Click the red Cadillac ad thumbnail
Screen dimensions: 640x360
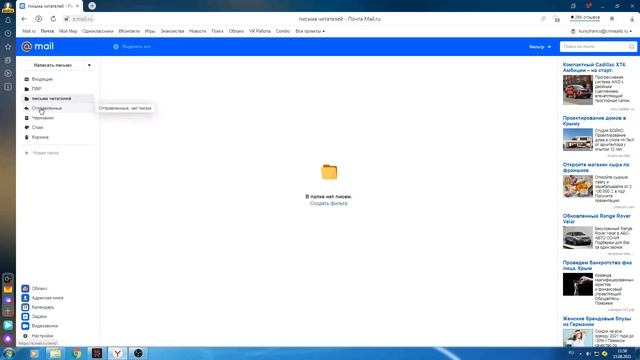point(578,90)
